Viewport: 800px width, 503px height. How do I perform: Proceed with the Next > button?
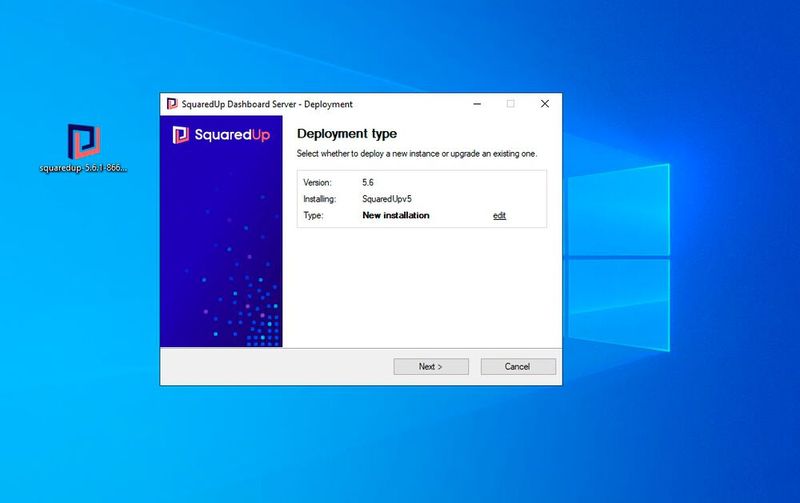pyautogui.click(x=431, y=366)
